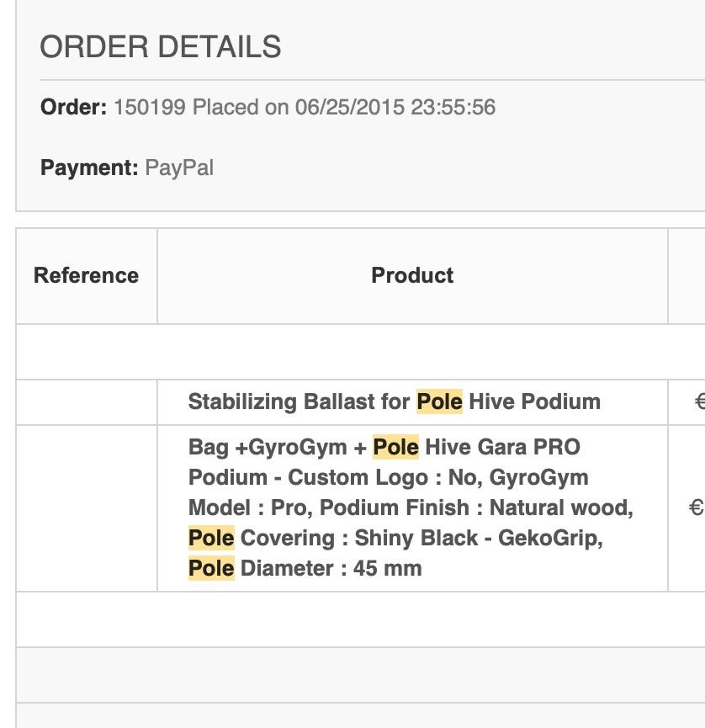Click highlighted Pole before Covering
Viewport: 705px width, 728px height.
point(211,538)
